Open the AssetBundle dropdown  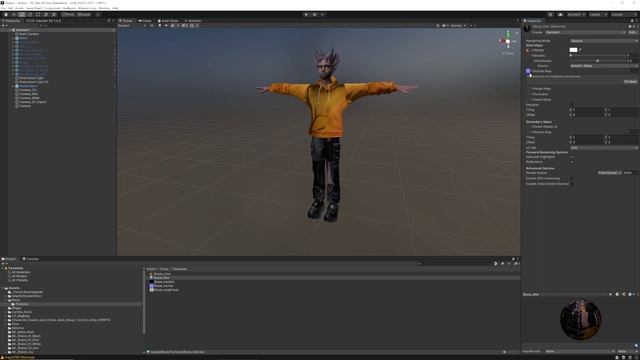[x=580, y=351]
